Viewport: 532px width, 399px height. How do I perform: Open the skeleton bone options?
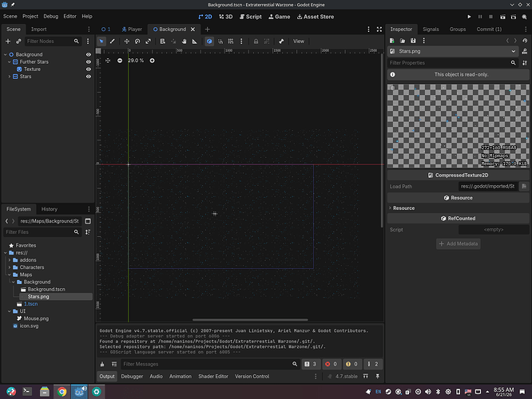(281, 41)
